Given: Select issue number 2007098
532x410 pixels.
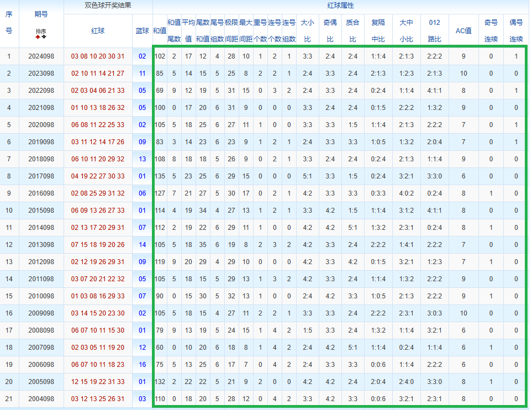Looking at the screenshot, I should point(41,348).
